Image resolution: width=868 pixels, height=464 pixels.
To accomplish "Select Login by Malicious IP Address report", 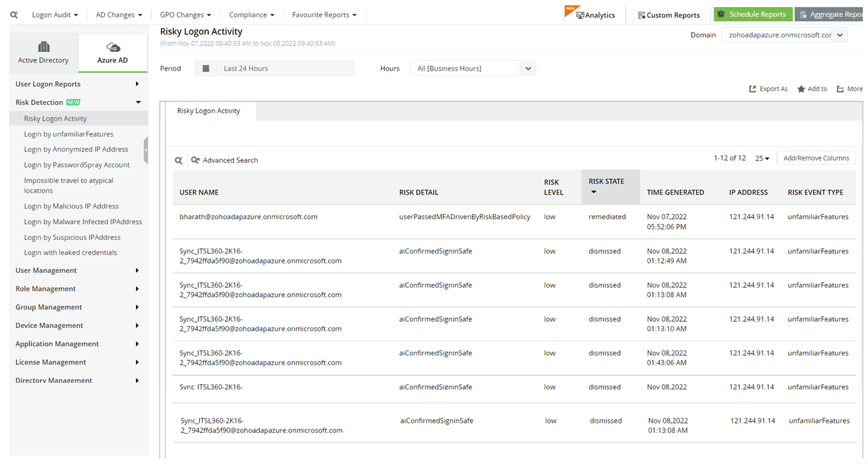I will click(x=71, y=206).
